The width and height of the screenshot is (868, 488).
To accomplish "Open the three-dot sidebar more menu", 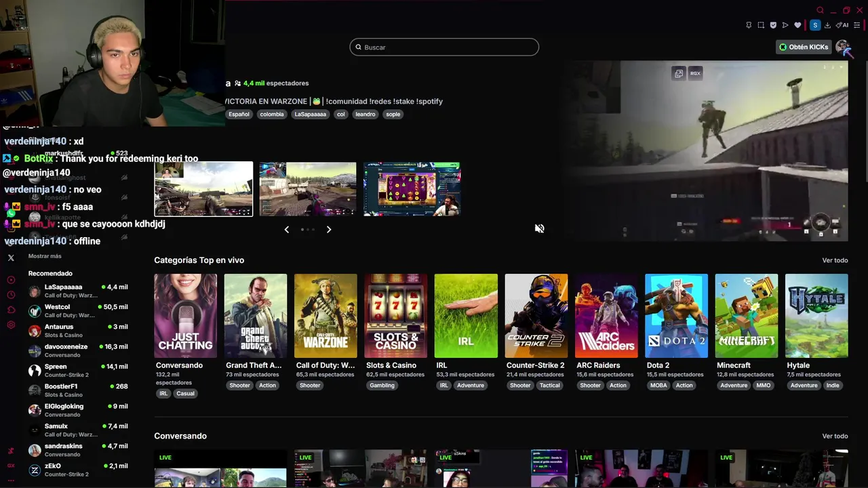I will (x=11, y=480).
